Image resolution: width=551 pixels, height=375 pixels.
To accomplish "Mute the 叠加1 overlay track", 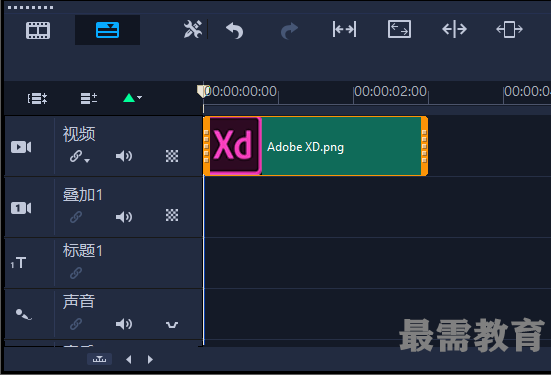I will coord(124,217).
